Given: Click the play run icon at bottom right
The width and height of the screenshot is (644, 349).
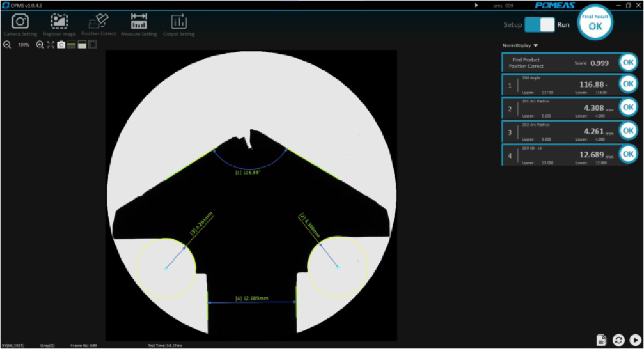Looking at the screenshot, I should [635, 340].
